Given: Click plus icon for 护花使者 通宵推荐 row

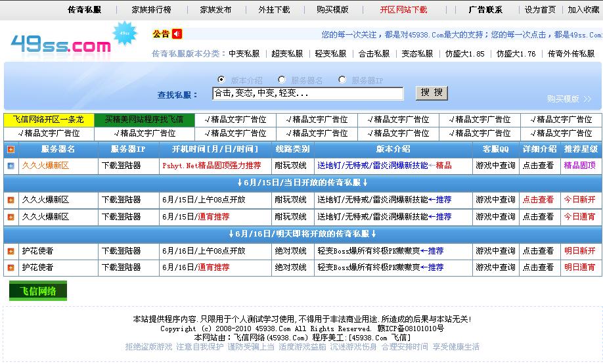Looking at the screenshot, I should 11,268.
